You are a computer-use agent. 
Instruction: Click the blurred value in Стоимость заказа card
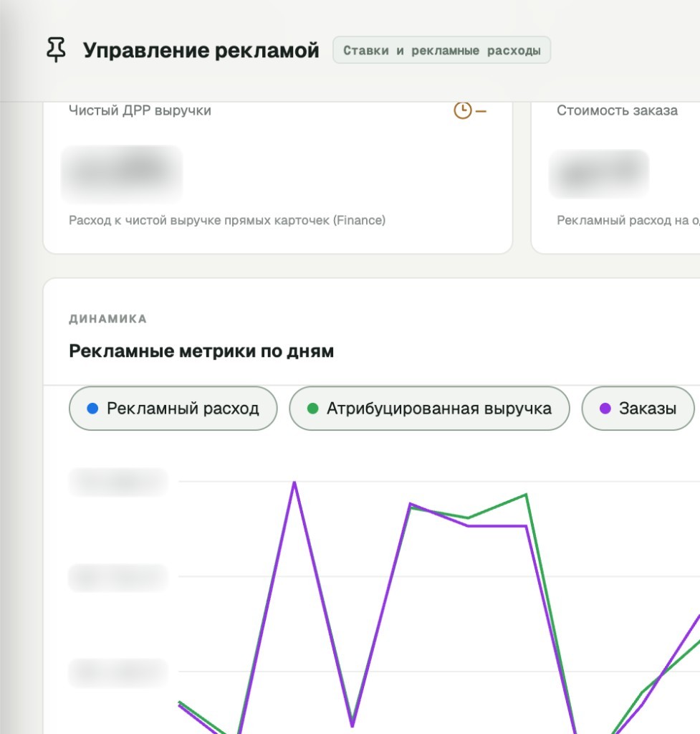599,174
